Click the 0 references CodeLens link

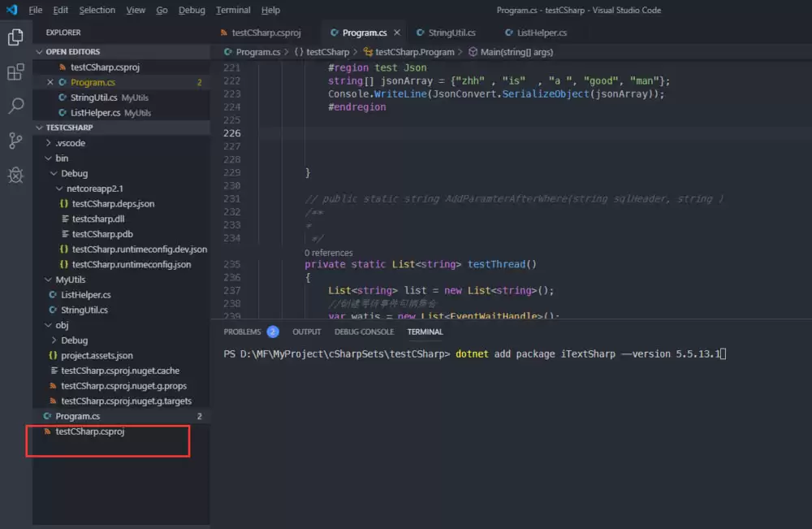coord(328,253)
